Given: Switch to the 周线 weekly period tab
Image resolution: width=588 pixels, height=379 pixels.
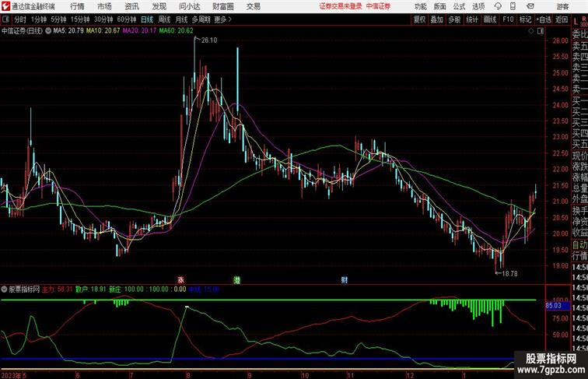Looking at the screenshot, I should [x=164, y=19].
